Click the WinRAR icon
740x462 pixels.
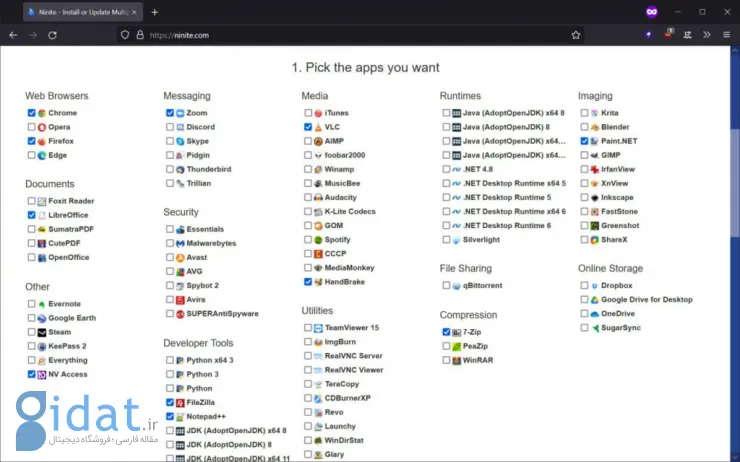(x=456, y=361)
